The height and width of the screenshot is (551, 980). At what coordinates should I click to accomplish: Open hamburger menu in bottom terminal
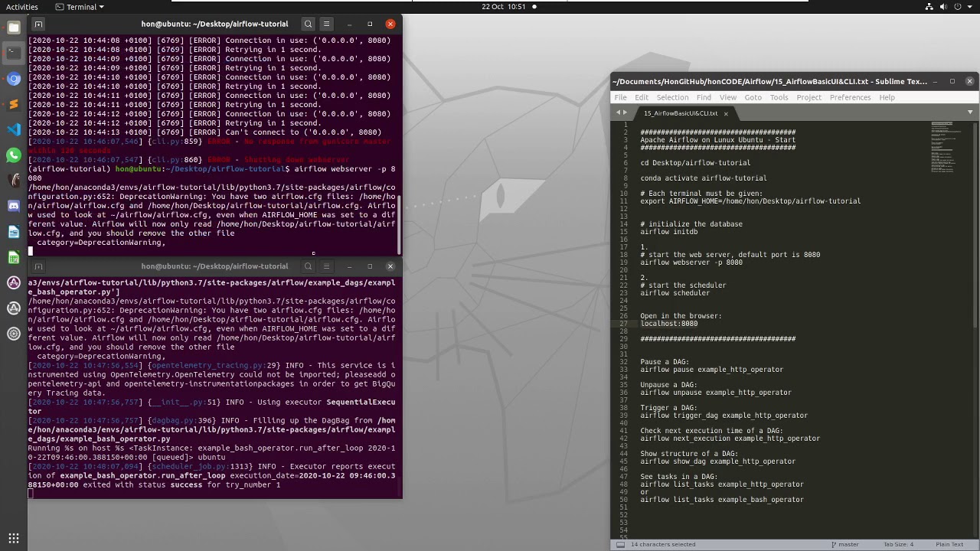(x=326, y=266)
